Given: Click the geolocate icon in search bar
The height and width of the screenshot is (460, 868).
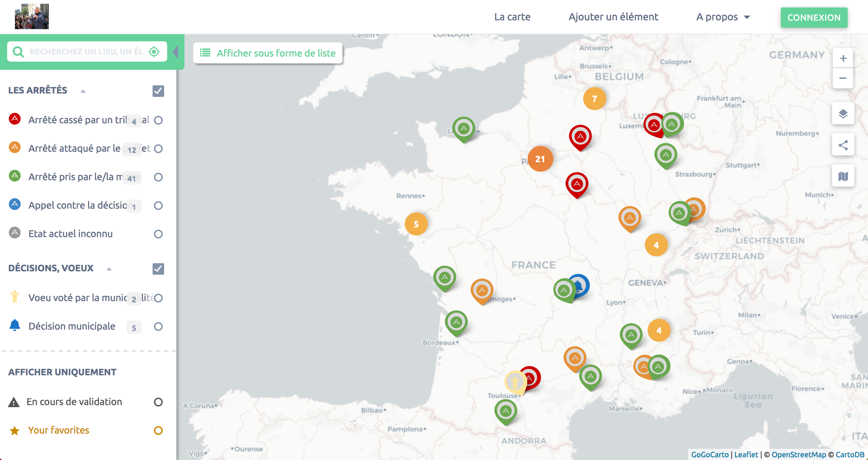Looking at the screenshot, I should [x=154, y=52].
